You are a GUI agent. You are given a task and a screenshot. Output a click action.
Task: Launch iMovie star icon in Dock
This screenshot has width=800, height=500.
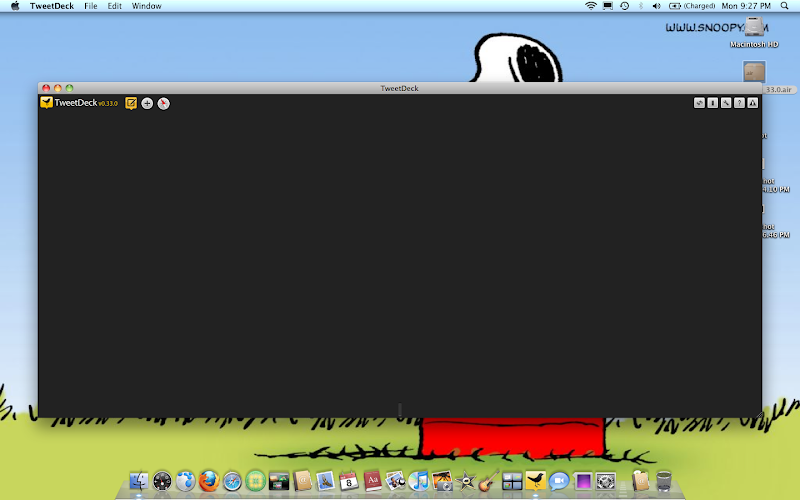(465, 481)
